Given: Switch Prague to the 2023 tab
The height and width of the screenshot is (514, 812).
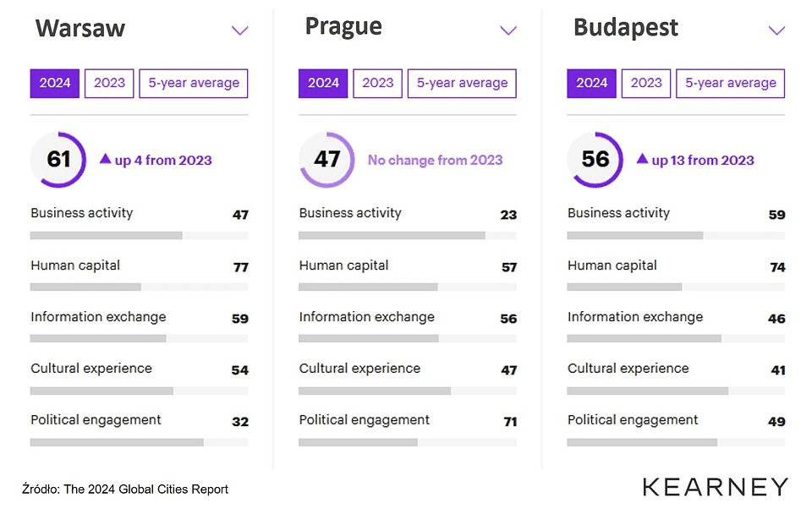Looking at the screenshot, I should coord(377,84).
